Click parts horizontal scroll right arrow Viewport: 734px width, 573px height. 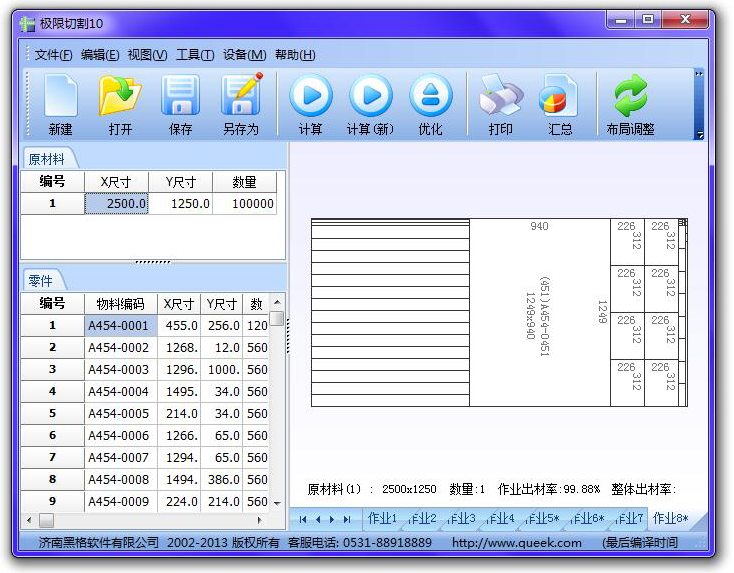259,520
